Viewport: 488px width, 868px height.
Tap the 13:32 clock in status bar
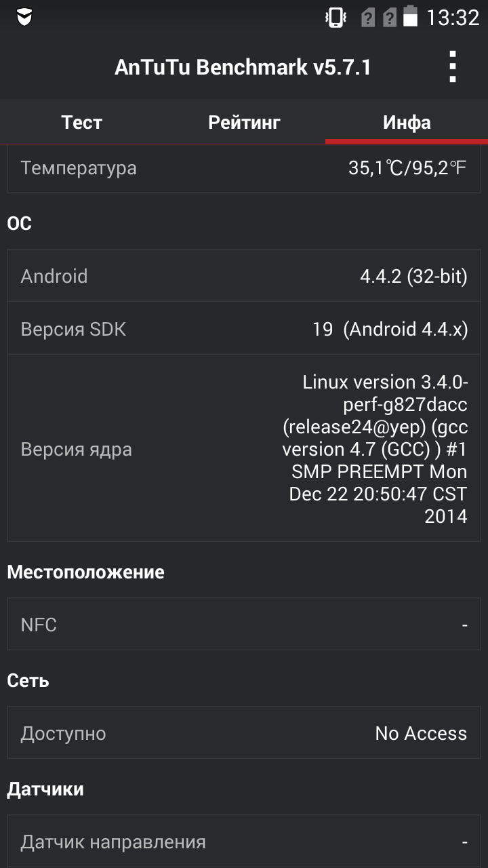pyautogui.click(x=452, y=18)
